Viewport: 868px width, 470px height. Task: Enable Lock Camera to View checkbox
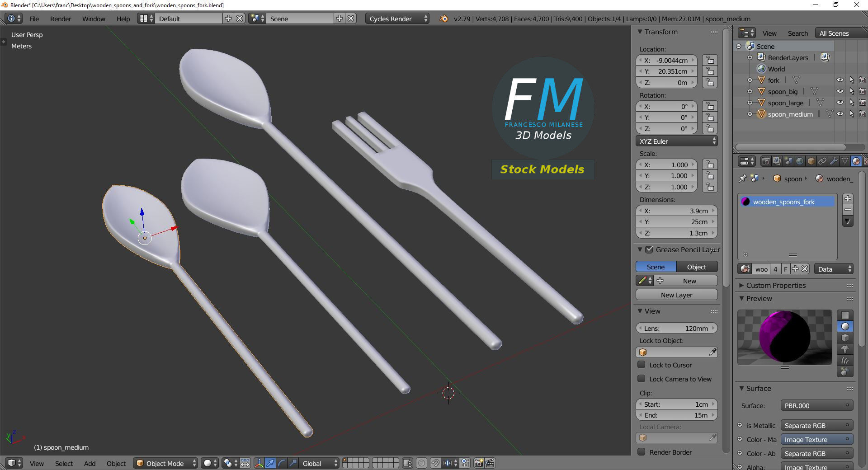click(641, 379)
